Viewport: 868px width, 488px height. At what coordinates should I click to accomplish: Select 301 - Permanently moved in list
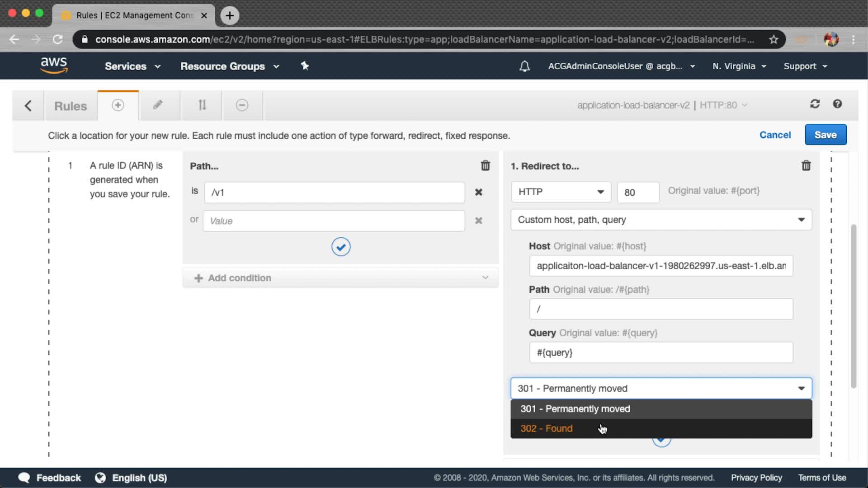tap(575, 409)
